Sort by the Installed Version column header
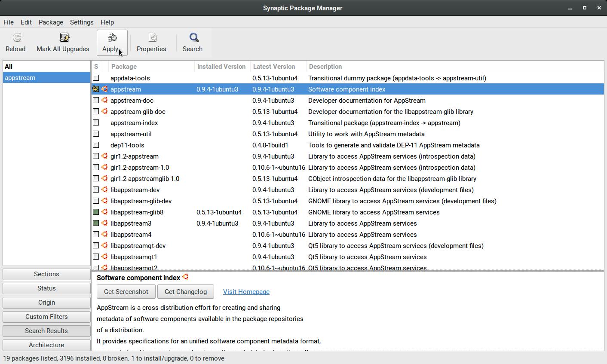The width and height of the screenshot is (607, 364). [221, 67]
